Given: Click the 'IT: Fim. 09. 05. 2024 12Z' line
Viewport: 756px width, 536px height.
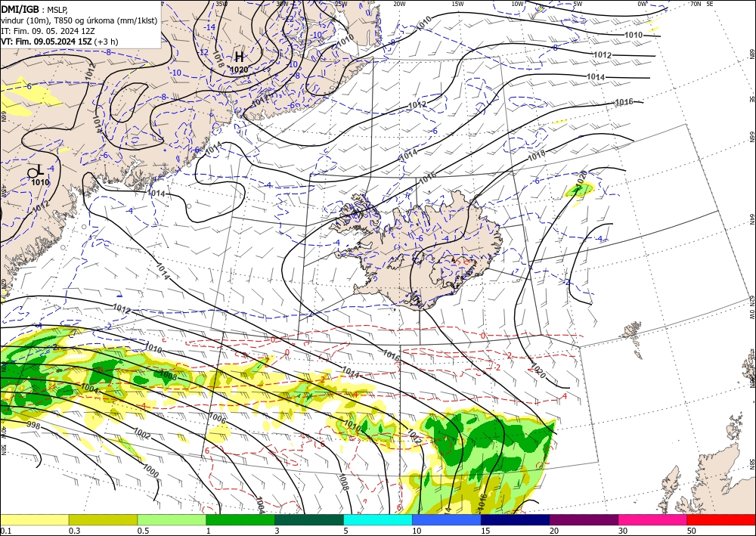Looking at the screenshot, I should point(48,31).
